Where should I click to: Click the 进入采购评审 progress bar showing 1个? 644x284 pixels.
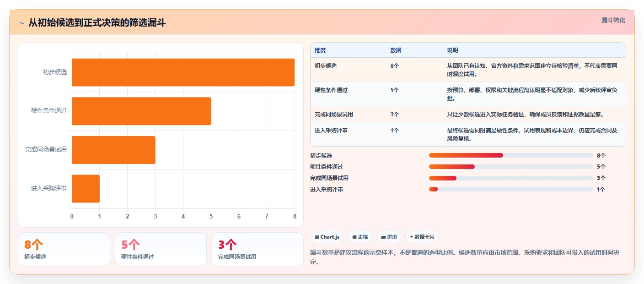(511, 189)
